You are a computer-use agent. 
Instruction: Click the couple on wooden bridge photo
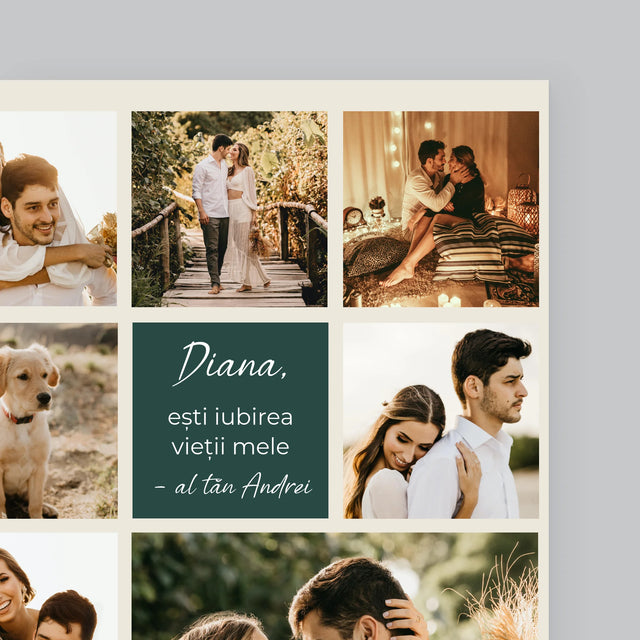click(229, 208)
